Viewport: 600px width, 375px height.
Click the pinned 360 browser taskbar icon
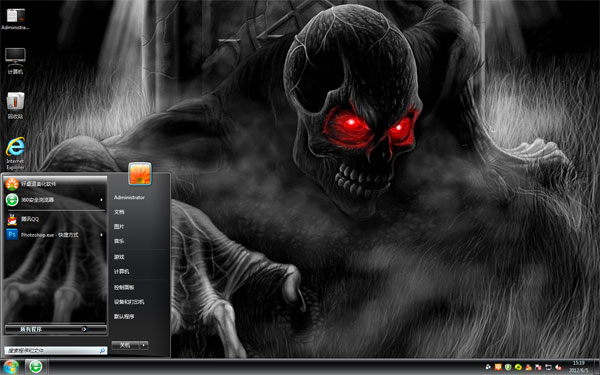click(36, 367)
